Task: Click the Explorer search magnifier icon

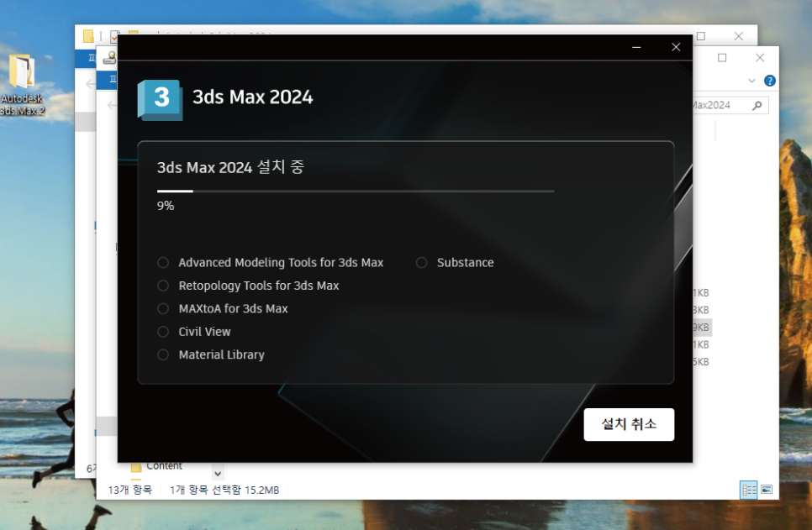Action: [x=757, y=105]
